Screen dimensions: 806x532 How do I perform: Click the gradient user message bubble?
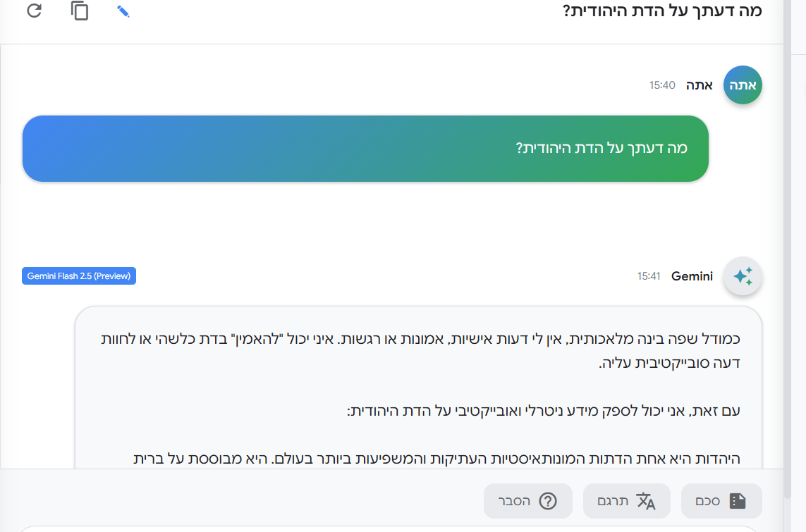click(365, 149)
